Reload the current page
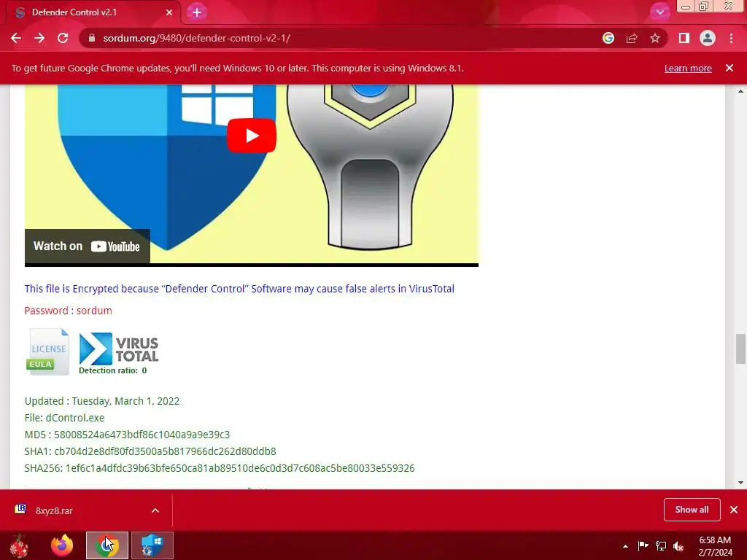This screenshot has width=747, height=560. (x=63, y=38)
